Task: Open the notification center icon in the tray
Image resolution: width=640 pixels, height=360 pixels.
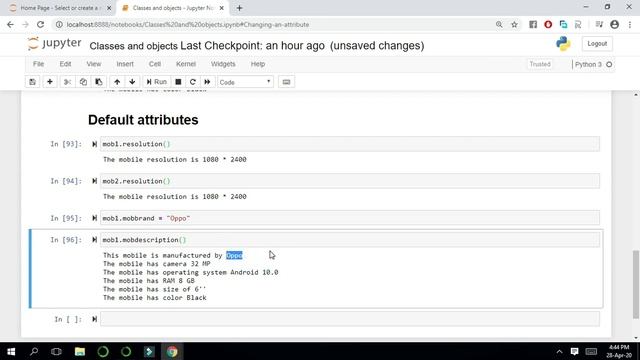Action: pyautogui.click(x=574, y=351)
